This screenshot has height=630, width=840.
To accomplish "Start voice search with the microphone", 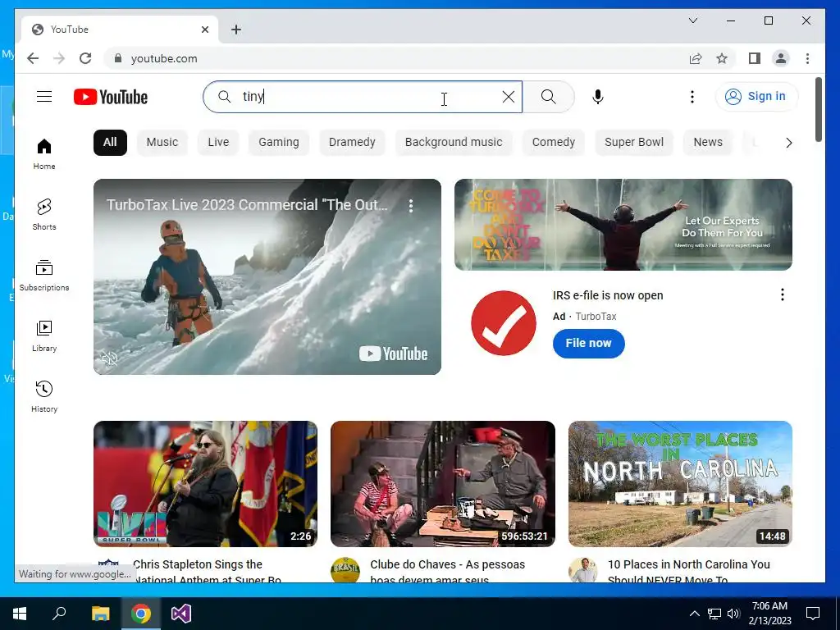I will pos(598,97).
